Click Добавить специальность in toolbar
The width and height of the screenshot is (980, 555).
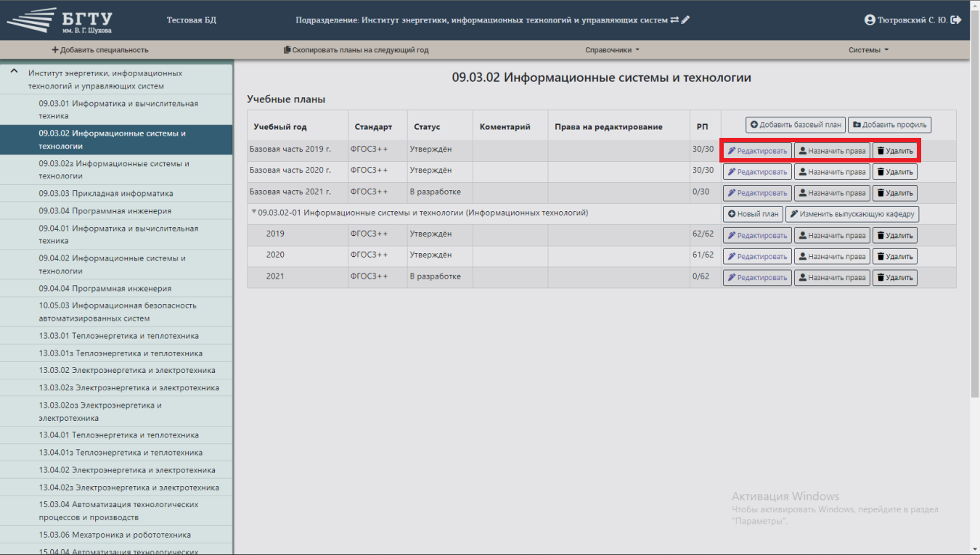tap(100, 50)
